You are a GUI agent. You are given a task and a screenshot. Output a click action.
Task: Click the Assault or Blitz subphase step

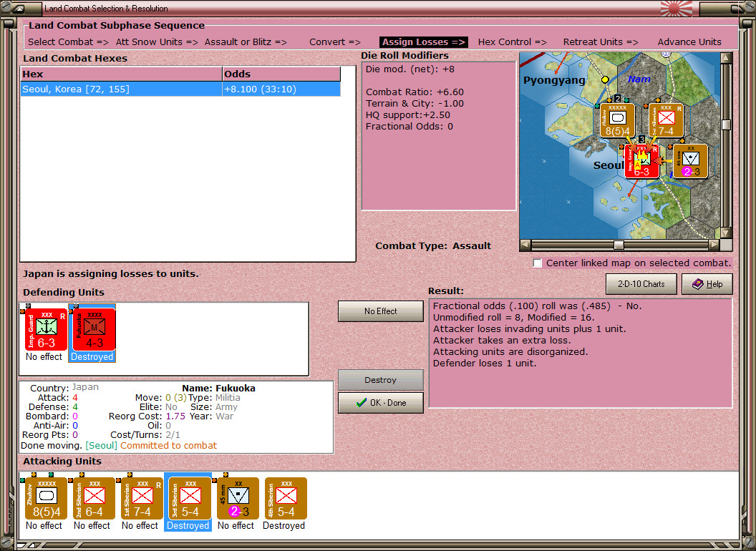246,42
